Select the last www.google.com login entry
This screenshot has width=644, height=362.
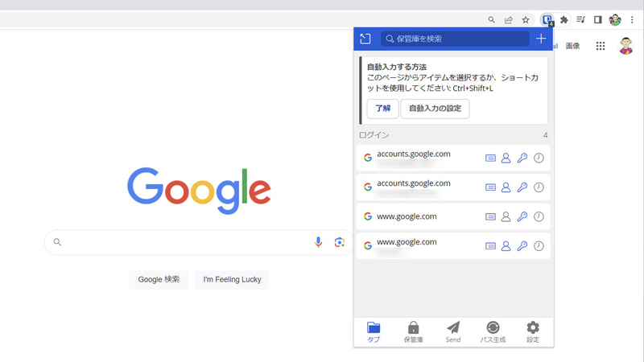tap(453, 246)
